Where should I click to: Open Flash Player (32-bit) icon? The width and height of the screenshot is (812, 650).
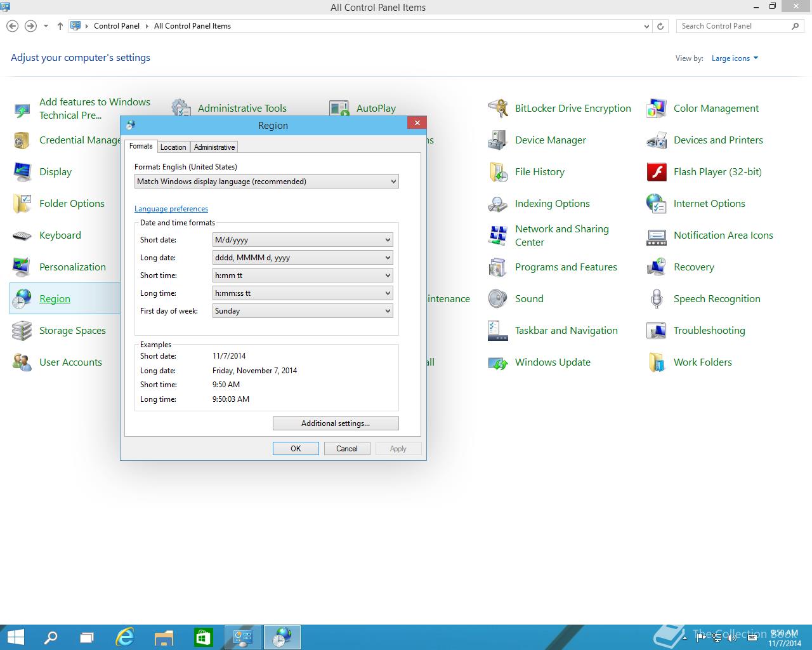(x=657, y=172)
